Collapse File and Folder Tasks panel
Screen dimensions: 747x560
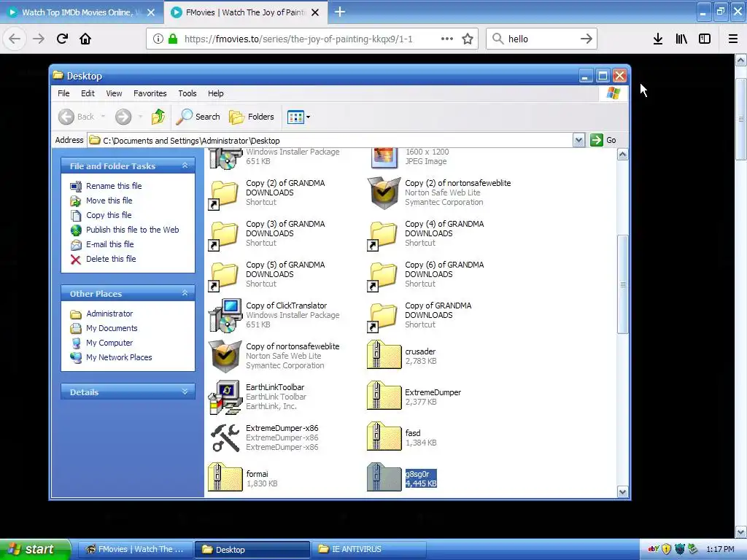click(x=185, y=166)
